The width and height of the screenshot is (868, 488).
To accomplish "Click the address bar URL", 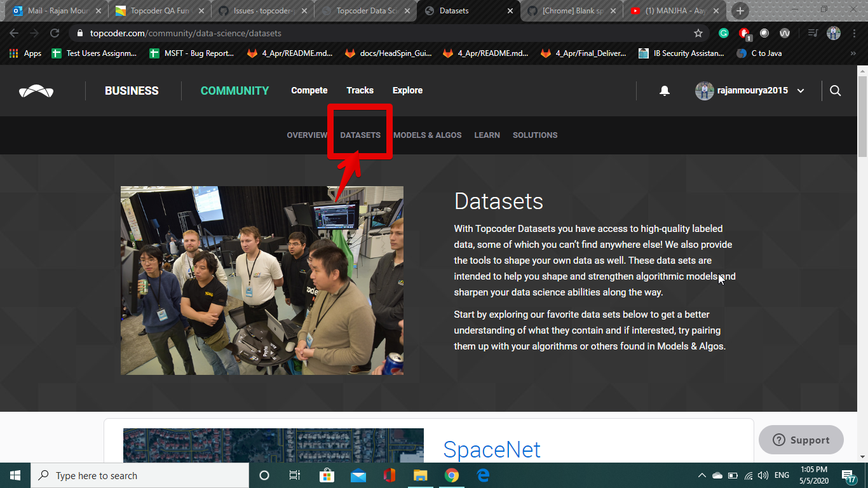I will coord(186,33).
